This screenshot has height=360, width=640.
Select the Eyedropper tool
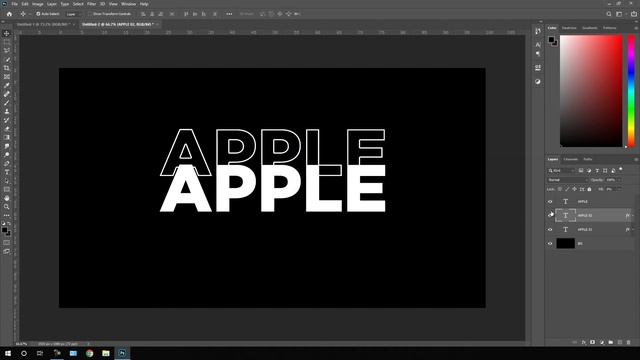(7, 85)
